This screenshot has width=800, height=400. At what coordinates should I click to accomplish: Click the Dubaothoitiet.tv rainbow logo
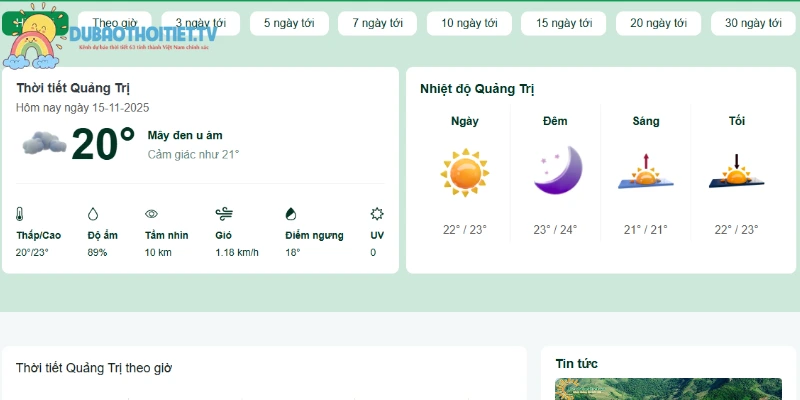coord(110,36)
